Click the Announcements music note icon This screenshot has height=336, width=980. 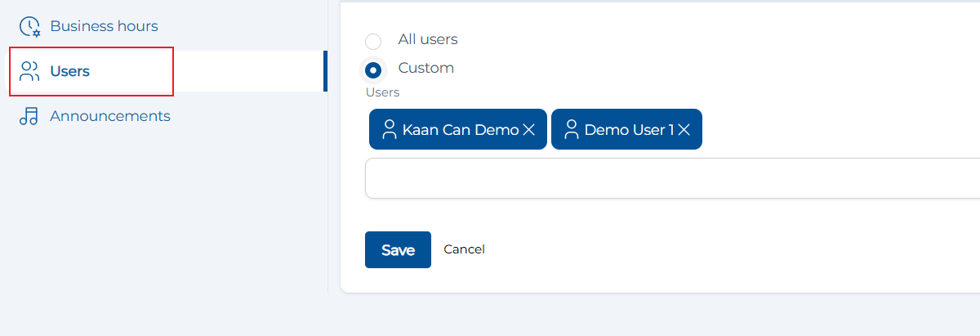pyautogui.click(x=29, y=116)
